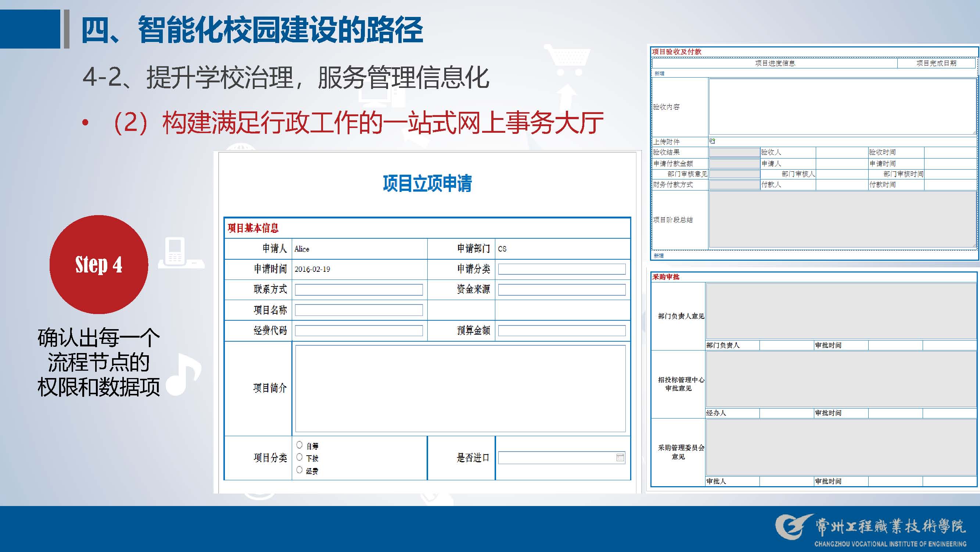Focus the 经费代码 text field
The height and width of the screenshot is (552, 980).
[x=358, y=331]
